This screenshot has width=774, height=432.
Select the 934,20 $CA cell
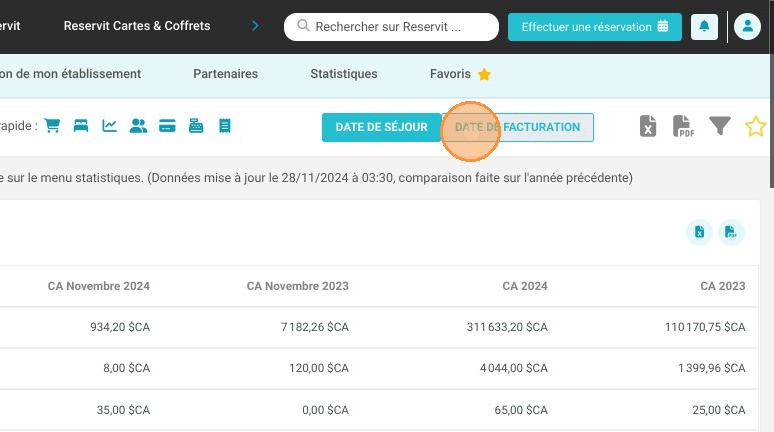coord(120,327)
